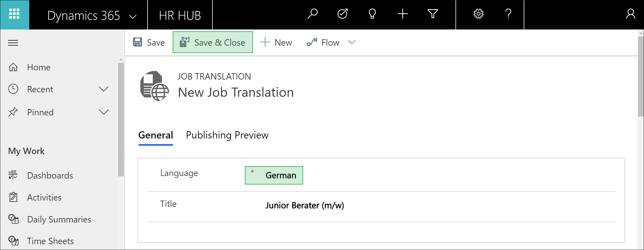Open the app launcher waffle icon
644x250 pixels.
coord(14,14)
